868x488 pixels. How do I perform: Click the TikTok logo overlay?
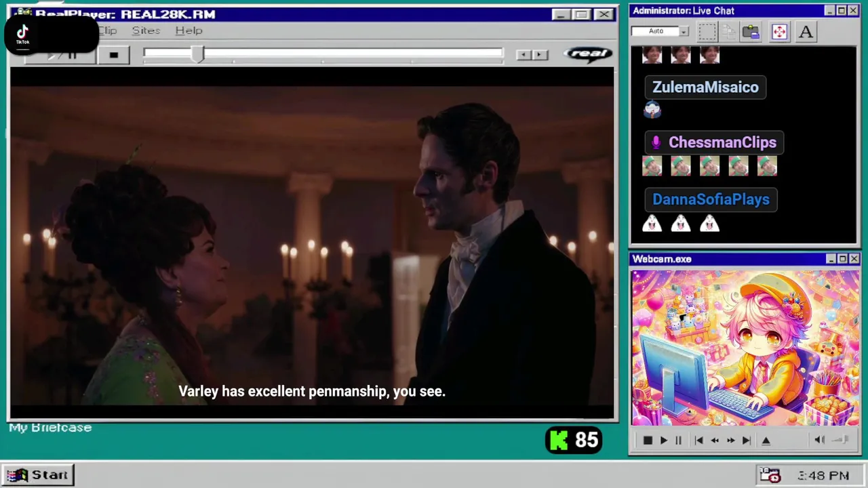click(x=23, y=35)
